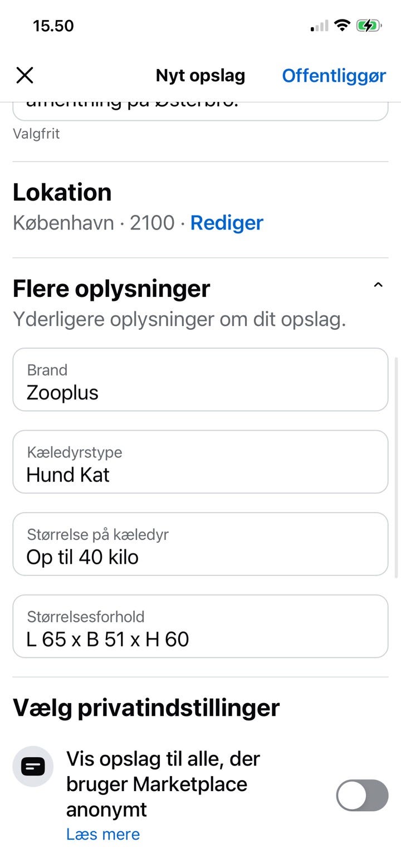Edit location via Rediger link

pyautogui.click(x=227, y=223)
